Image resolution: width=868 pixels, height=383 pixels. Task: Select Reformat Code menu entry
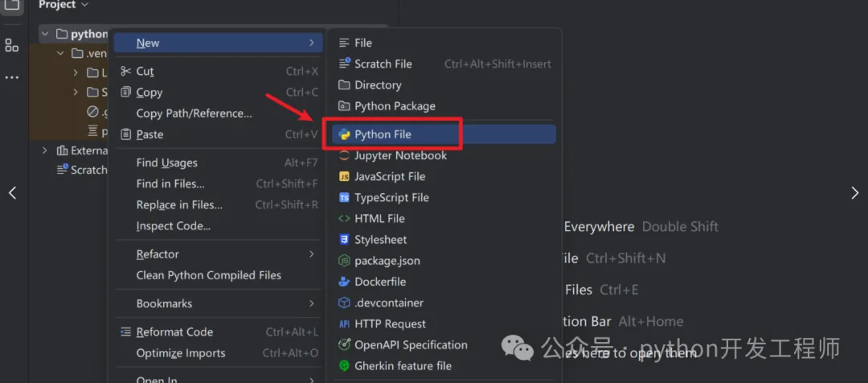click(x=174, y=332)
